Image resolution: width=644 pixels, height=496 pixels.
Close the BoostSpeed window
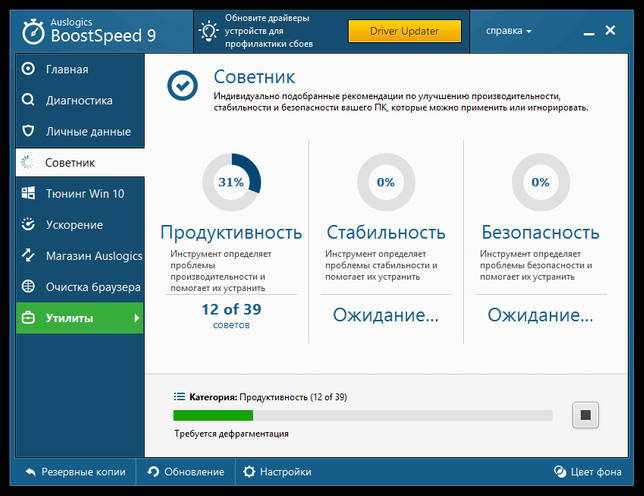(610, 30)
